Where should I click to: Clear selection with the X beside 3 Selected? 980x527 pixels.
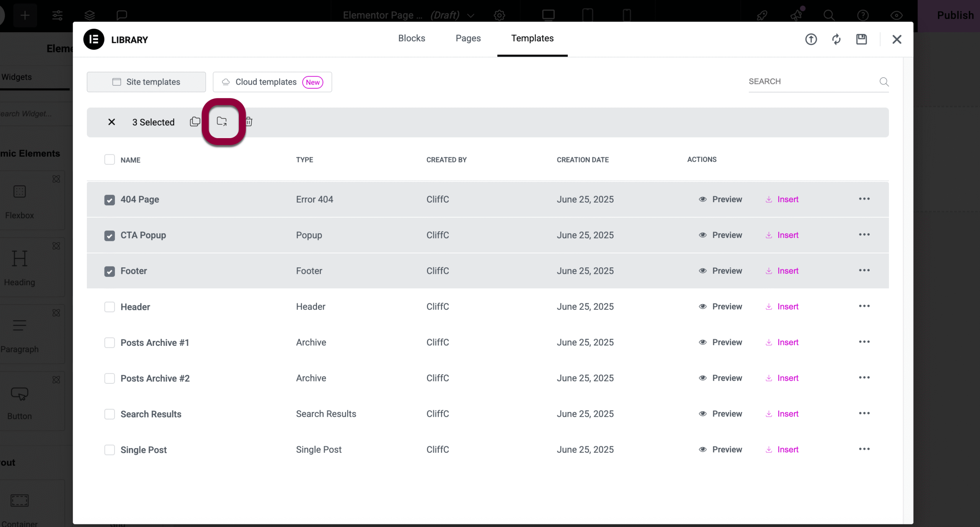click(111, 122)
